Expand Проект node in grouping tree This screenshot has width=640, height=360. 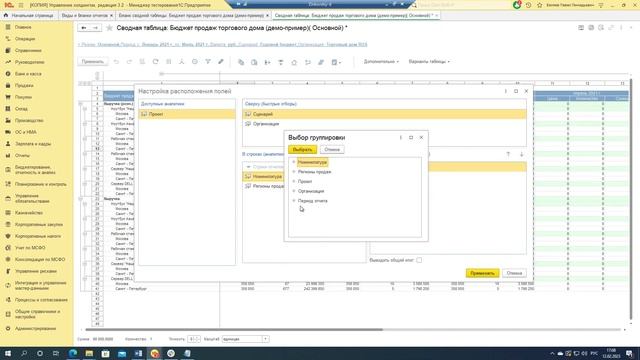tap(293, 181)
